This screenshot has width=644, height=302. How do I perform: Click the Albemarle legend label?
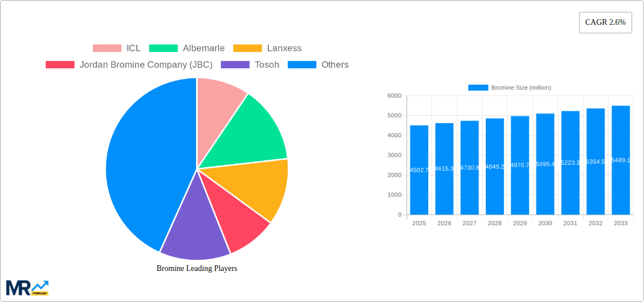pos(204,48)
